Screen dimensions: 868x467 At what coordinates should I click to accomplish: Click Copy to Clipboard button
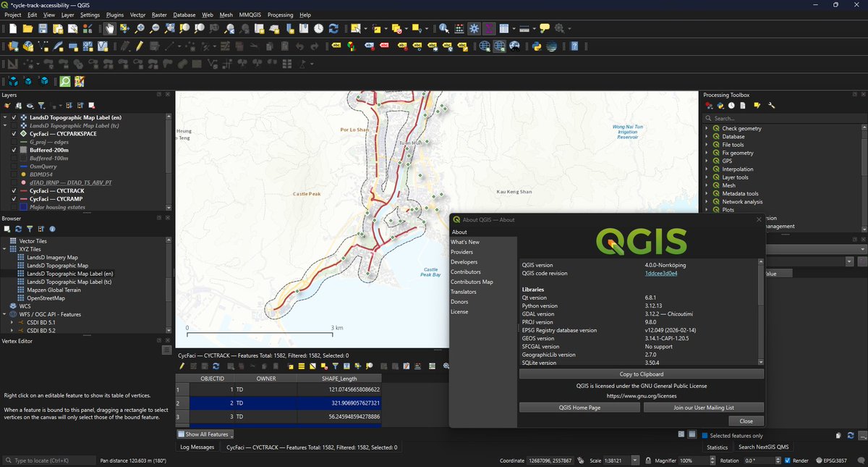pos(642,374)
